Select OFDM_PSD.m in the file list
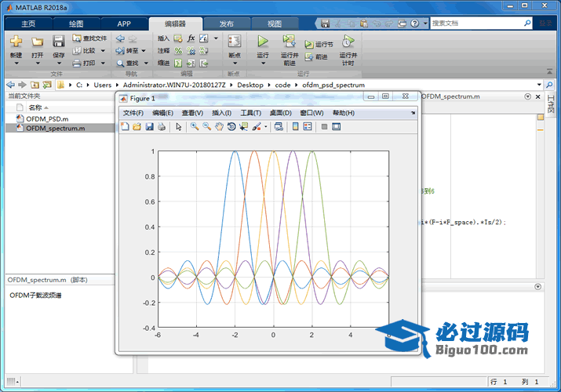Screen dimensions: 561x392 tap(47, 118)
